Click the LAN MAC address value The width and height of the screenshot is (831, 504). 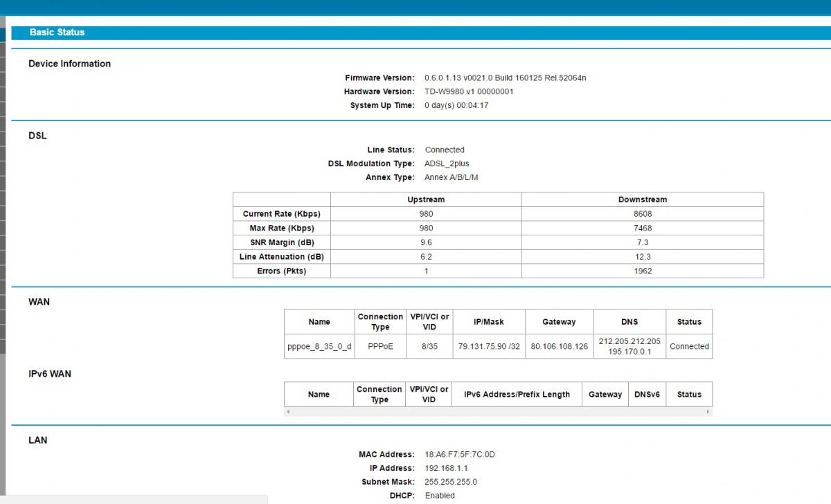click(460, 455)
